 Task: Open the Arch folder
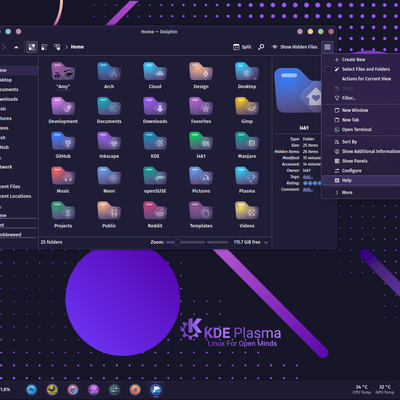click(x=109, y=76)
